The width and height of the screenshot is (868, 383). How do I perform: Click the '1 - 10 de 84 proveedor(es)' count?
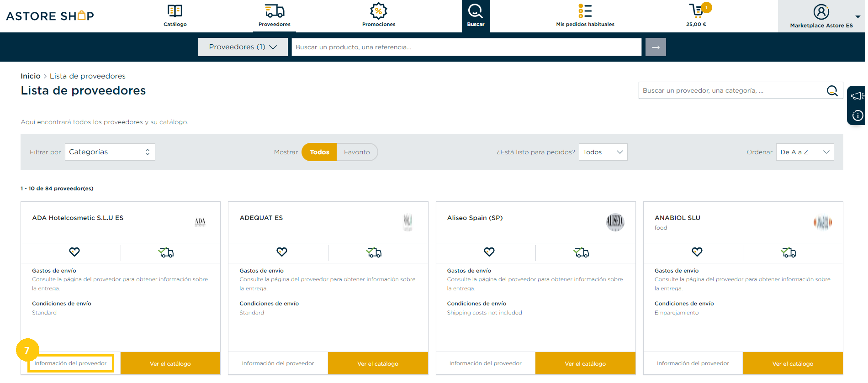coord(57,189)
